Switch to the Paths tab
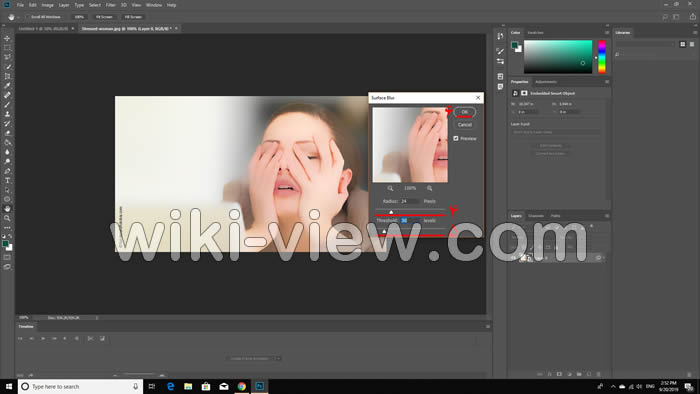Viewport: 700px width, 394px height. coord(555,216)
